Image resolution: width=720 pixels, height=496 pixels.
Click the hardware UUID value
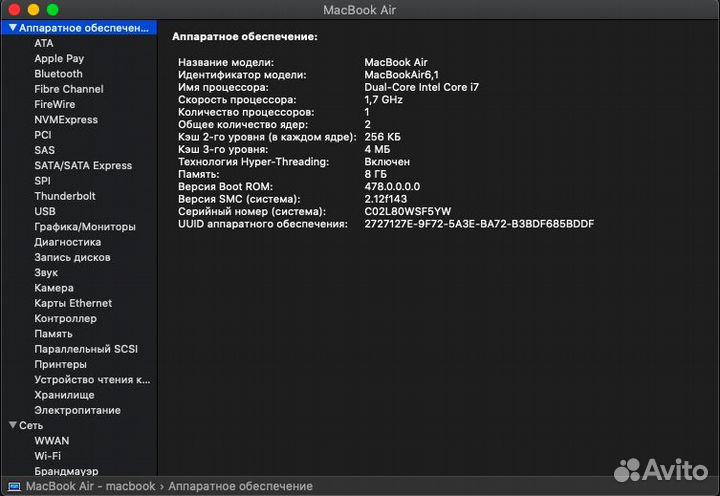pos(479,224)
